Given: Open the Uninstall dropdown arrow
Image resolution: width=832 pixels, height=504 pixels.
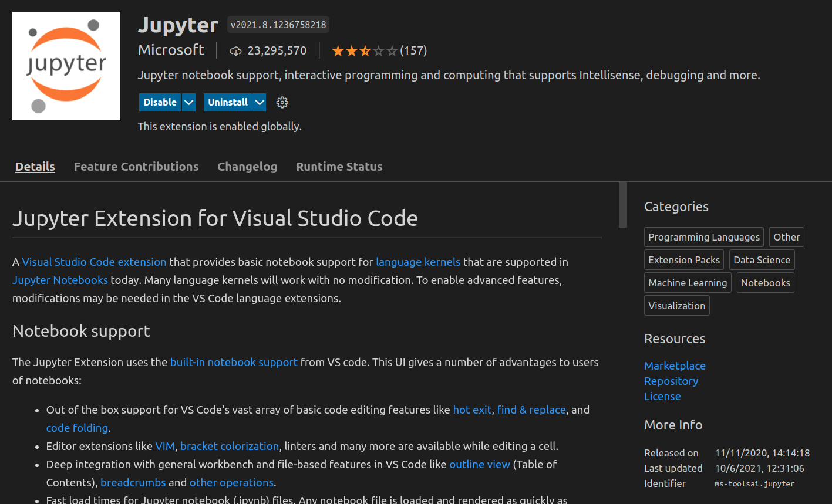Looking at the screenshot, I should coord(260,102).
